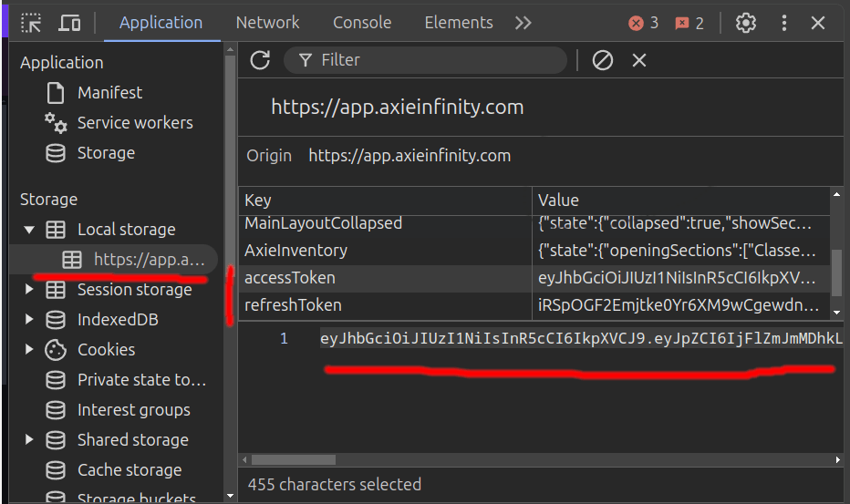Click the Cookies cookie icon
The image size is (850, 504).
click(56, 350)
